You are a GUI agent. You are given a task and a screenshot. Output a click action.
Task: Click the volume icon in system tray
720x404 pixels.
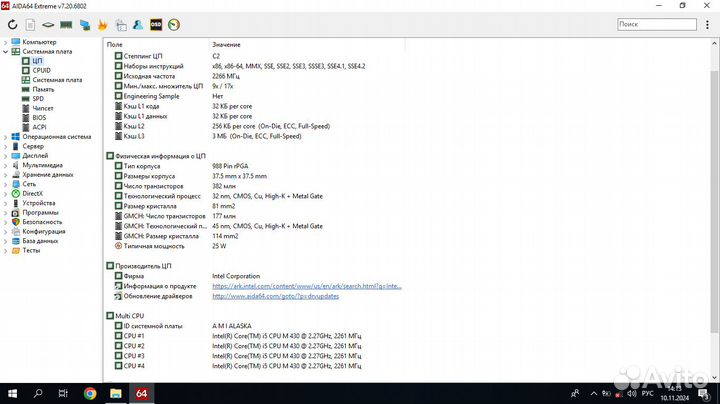632,394
